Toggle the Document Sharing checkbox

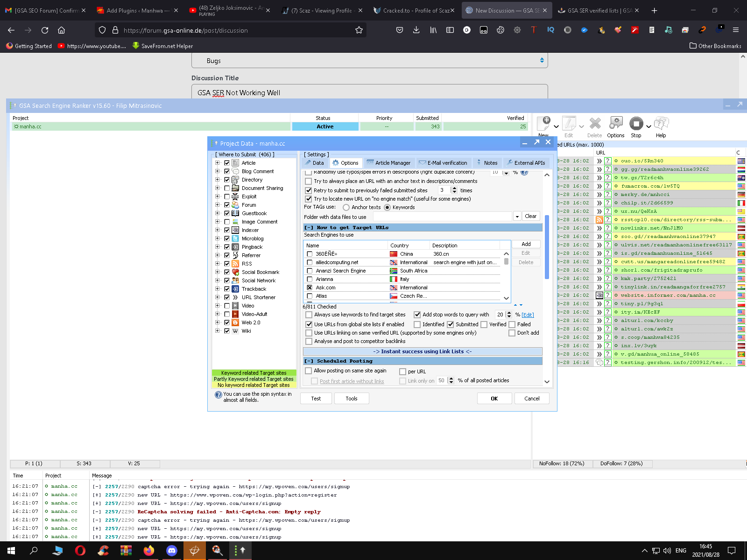tap(227, 188)
